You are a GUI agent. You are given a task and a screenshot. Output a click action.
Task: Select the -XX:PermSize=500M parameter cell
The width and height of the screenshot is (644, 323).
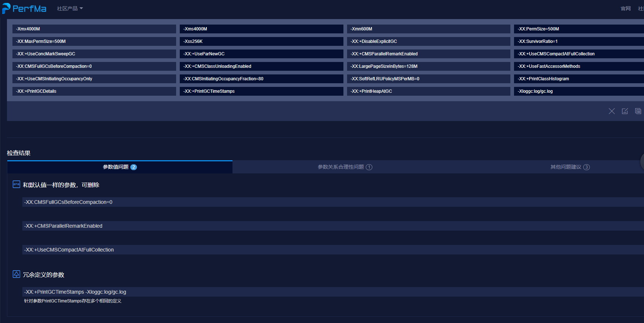pos(579,29)
